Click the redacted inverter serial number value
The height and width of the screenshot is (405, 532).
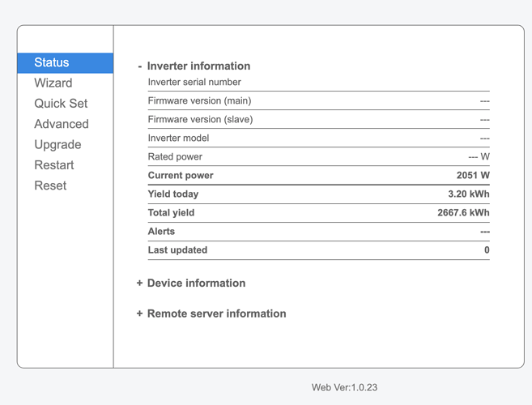click(443, 81)
